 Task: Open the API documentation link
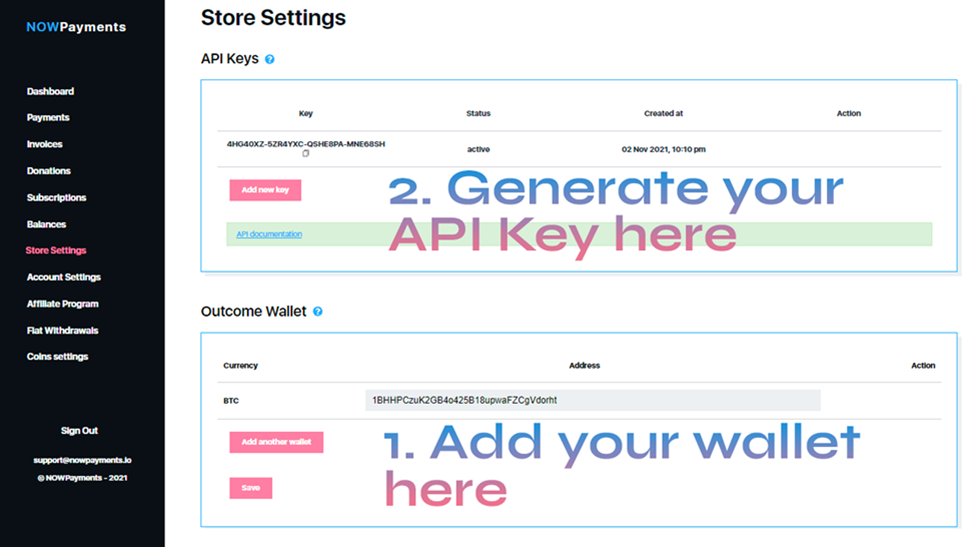[x=269, y=234]
